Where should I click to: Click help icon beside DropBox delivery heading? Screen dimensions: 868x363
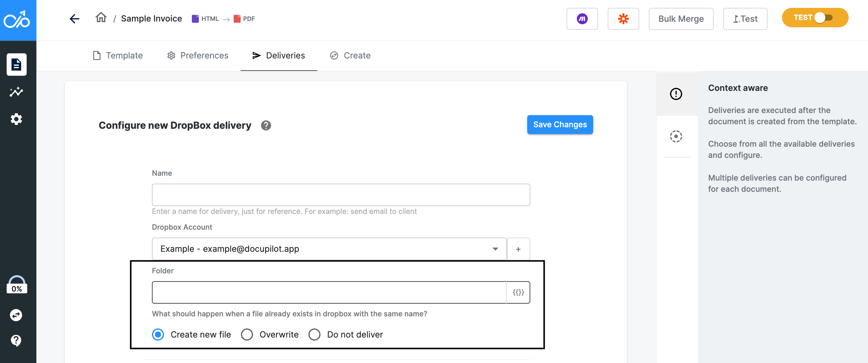[x=266, y=125]
